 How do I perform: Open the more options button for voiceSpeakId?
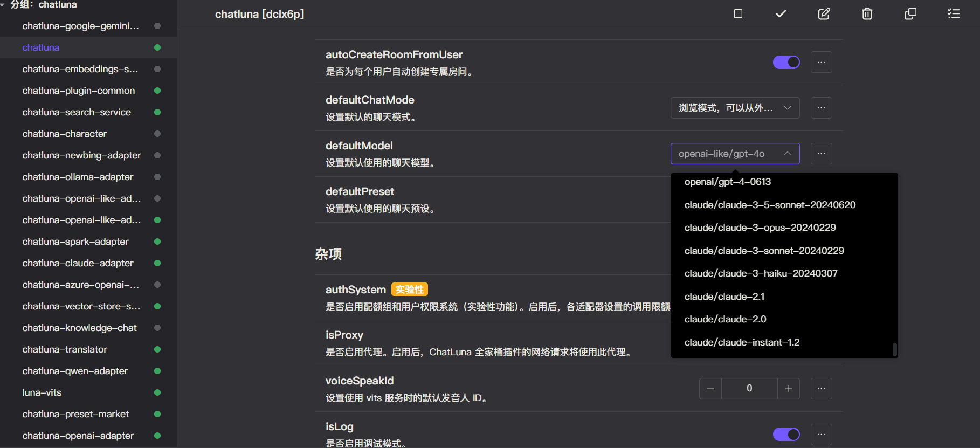point(821,389)
